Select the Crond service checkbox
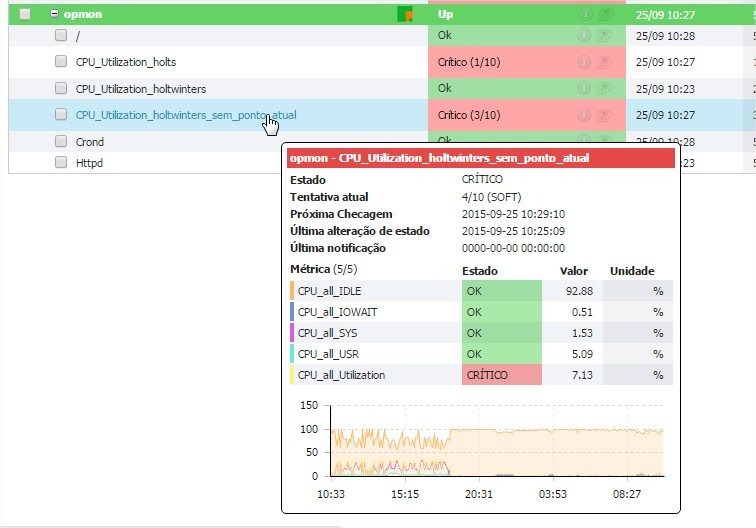 point(61,142)
